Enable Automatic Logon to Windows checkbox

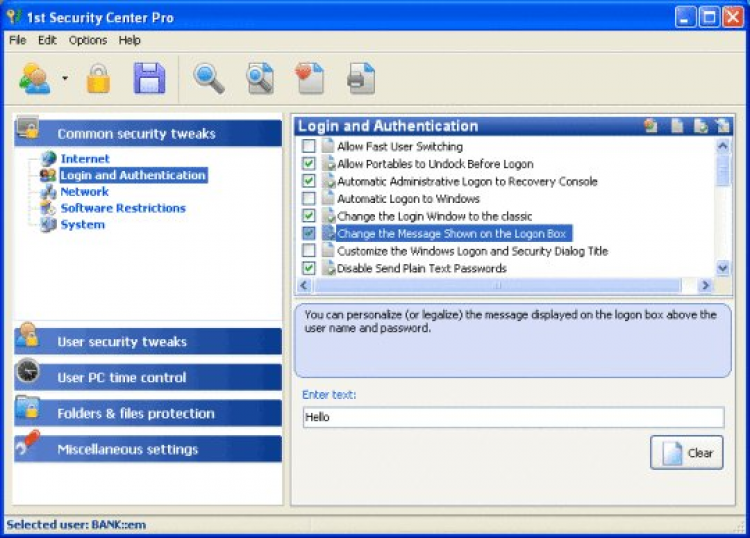pyautogui.click(x=309, y=198)
